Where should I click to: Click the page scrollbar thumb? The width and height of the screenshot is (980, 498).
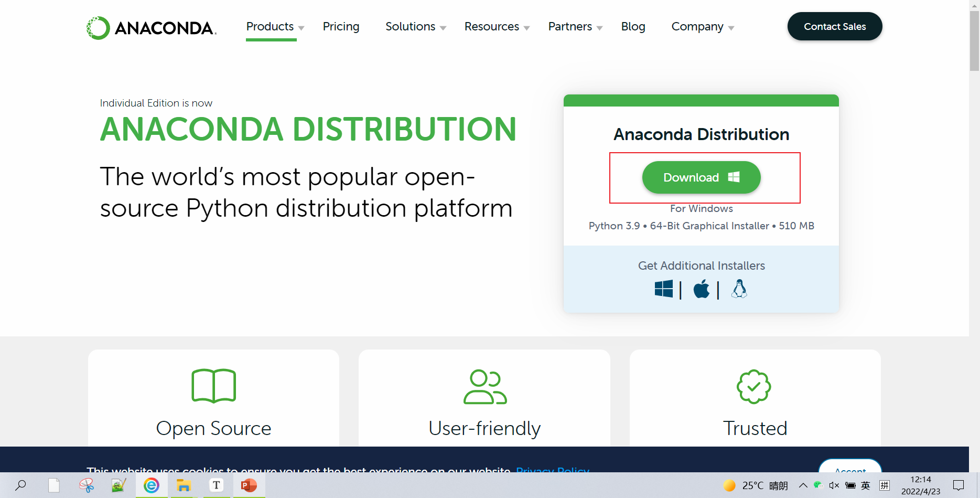click(x=974, y=40)
